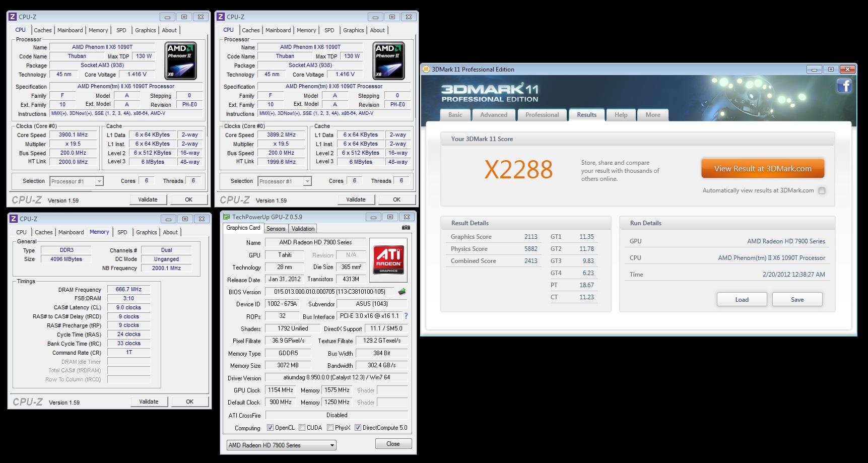Click the AMD Phenom II logo in the left CPU-Z window
The width and height of the screenshot is (868, 463).
pos(180,61)
